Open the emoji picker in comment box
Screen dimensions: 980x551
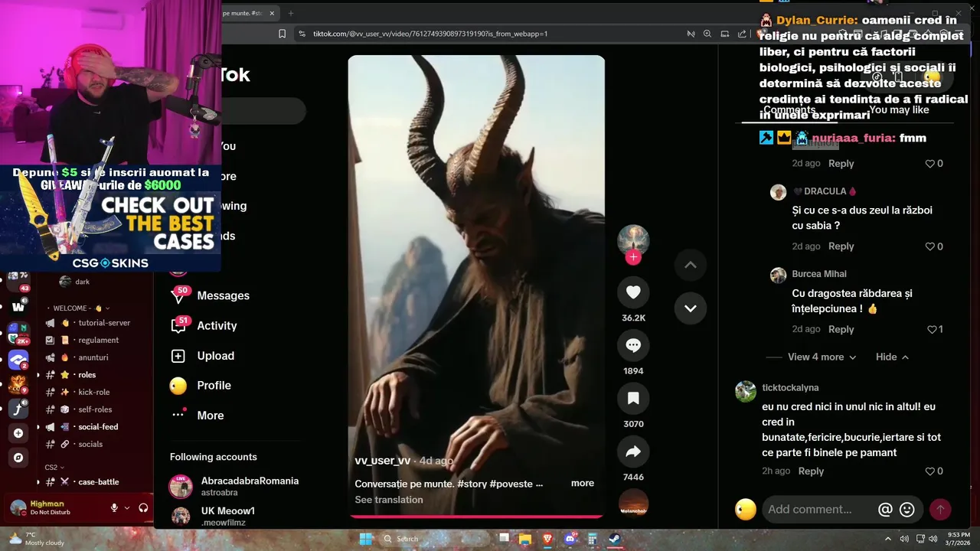[x=907, y=510]
